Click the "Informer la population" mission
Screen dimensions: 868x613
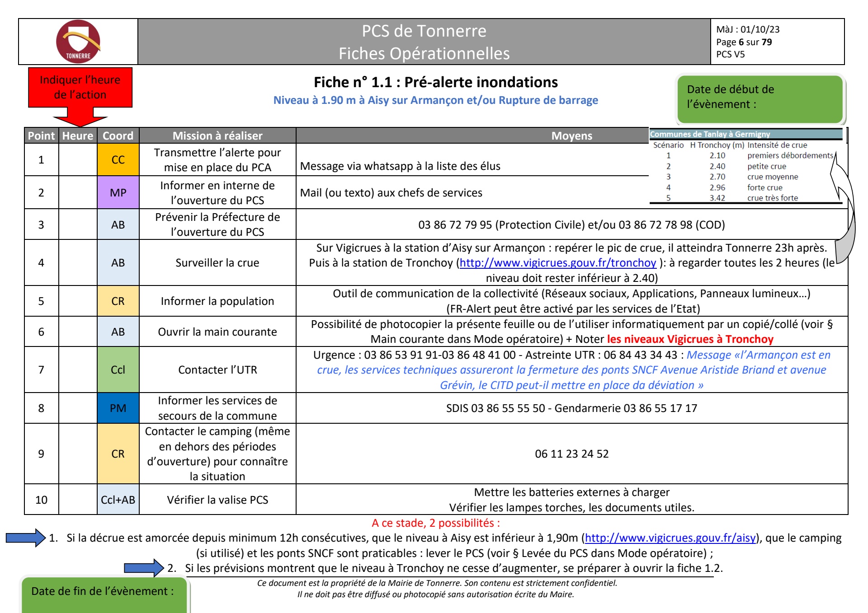click(x=217, y=301)
